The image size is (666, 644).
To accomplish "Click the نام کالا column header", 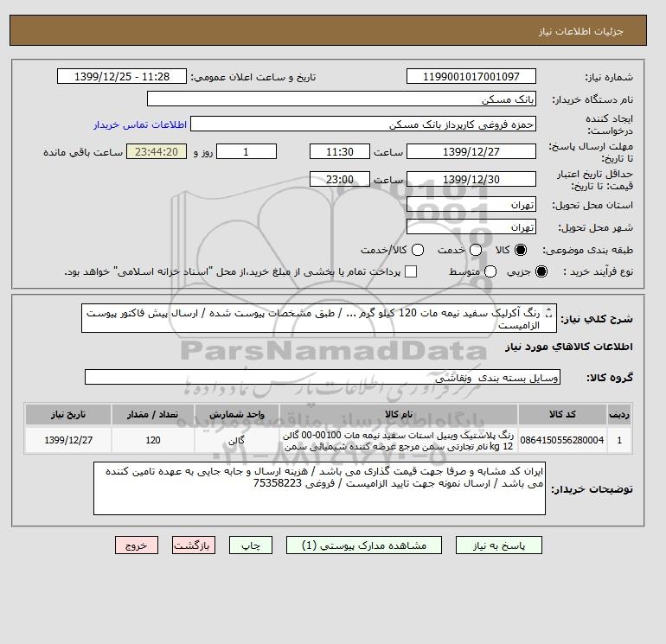I will pyautogui.click(x=399, y=414).
